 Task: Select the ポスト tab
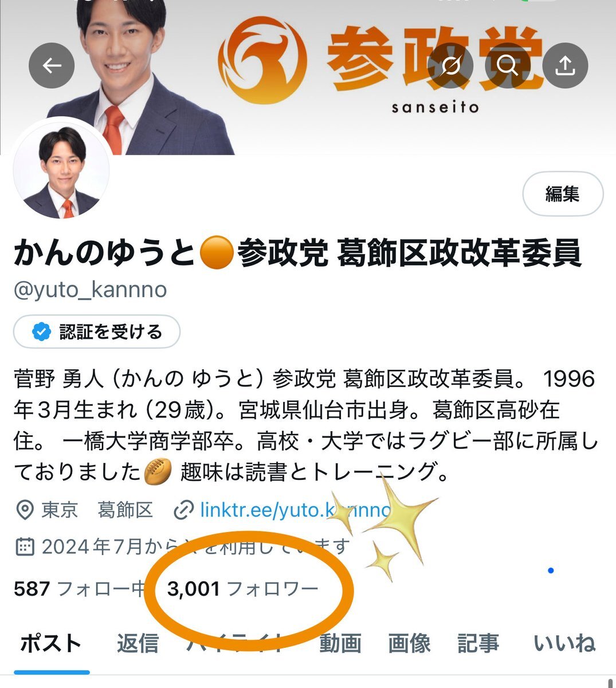pos(51,643)
